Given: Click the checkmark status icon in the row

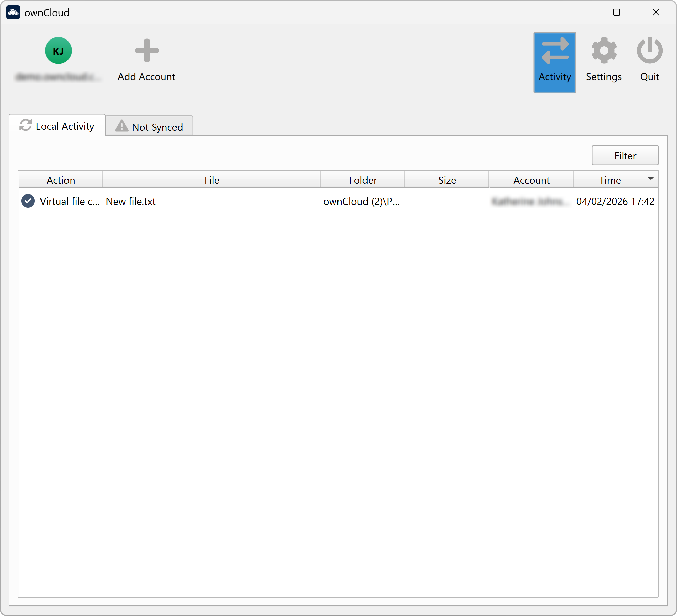Looking at the screenshot, I should click(x=28, y=201).
